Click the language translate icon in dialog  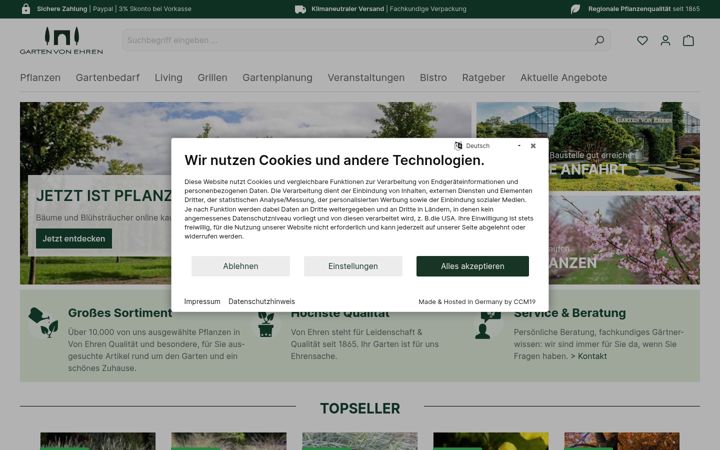[458, 146]
